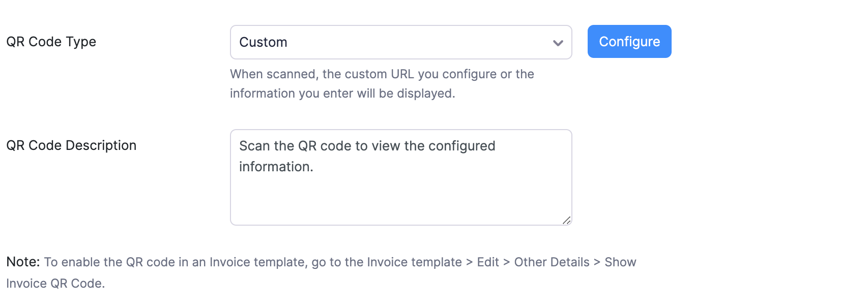Click the chevron arrow in the Custom dropdown
The width and height of the screenshot is (868, 308).
coord(558,43)
